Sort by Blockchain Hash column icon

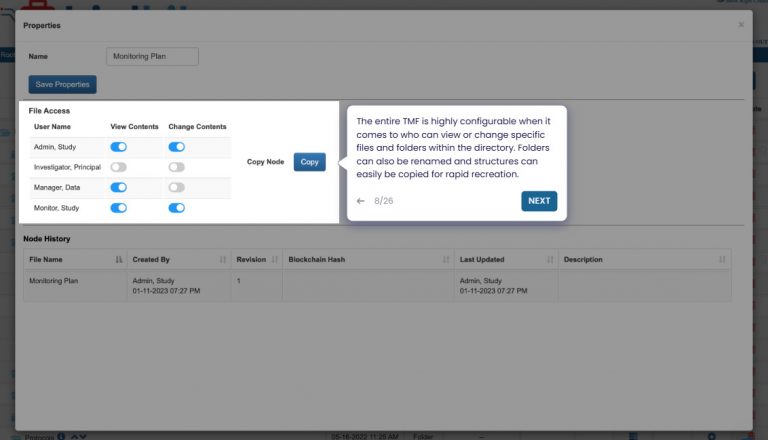tap(446, 260)
